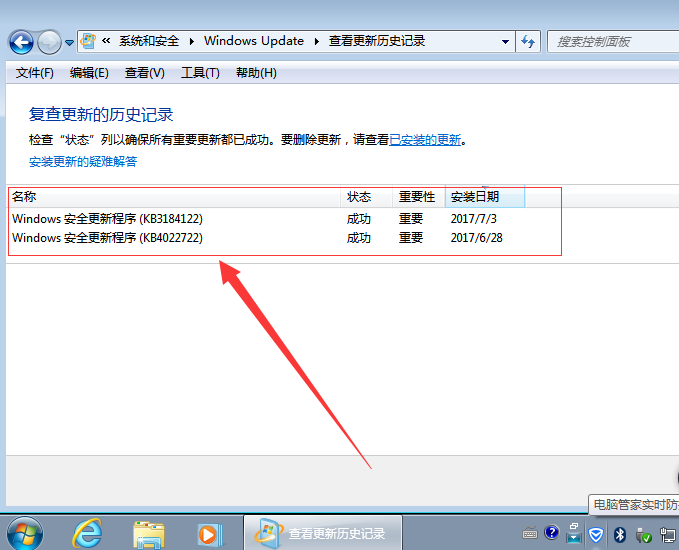Image resolution: width=679 pixels, height=550 pixels.
Task: Click 查看更新历史记录 taskbar window button
Action: pyautogui.click(x=323, y=533)
